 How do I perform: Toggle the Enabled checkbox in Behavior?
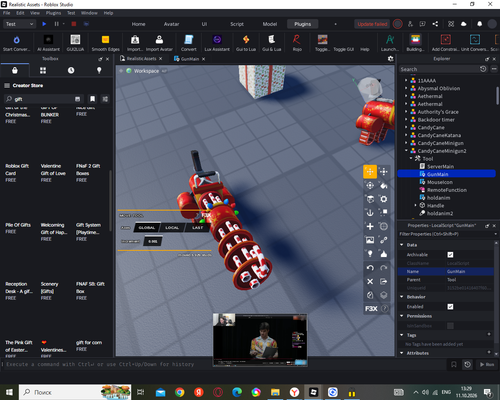[450, 307]
